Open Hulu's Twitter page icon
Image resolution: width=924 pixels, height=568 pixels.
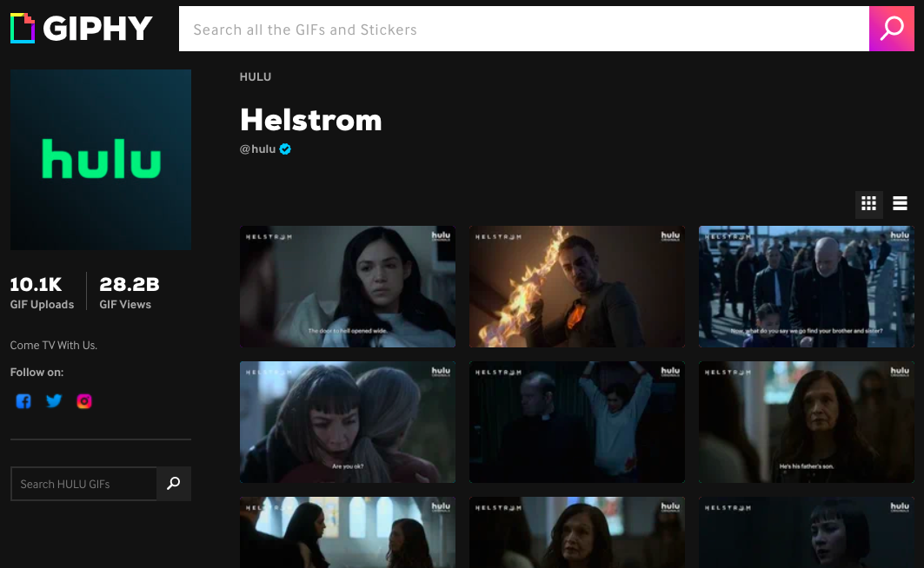54,401
